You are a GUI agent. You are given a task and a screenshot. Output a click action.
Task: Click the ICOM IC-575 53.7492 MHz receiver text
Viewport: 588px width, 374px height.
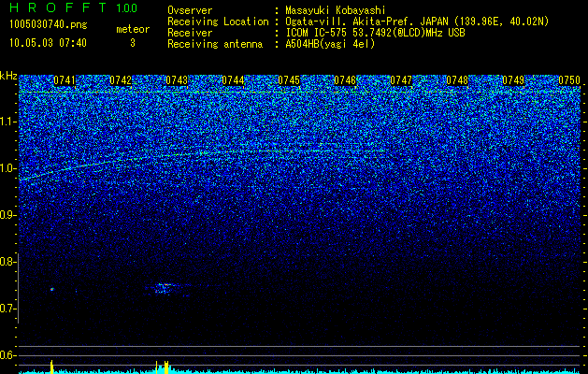coord(375,33)
